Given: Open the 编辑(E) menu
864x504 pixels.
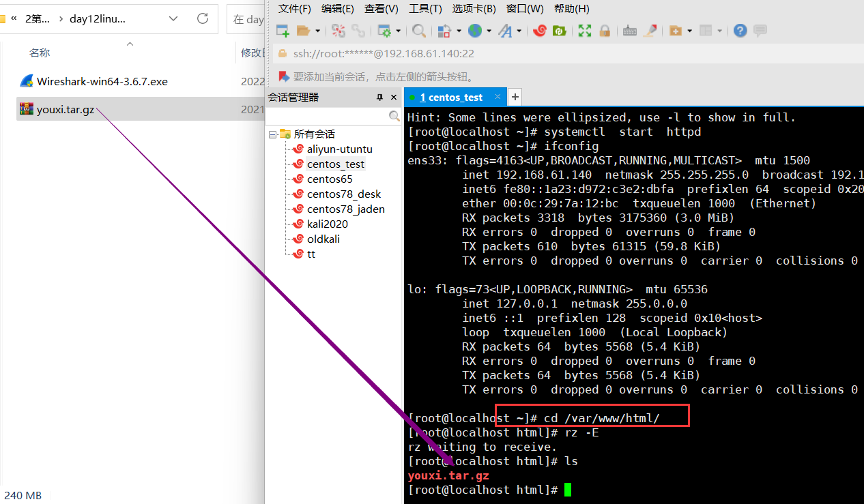Looking at the screenshot, I should pos(338,9).
